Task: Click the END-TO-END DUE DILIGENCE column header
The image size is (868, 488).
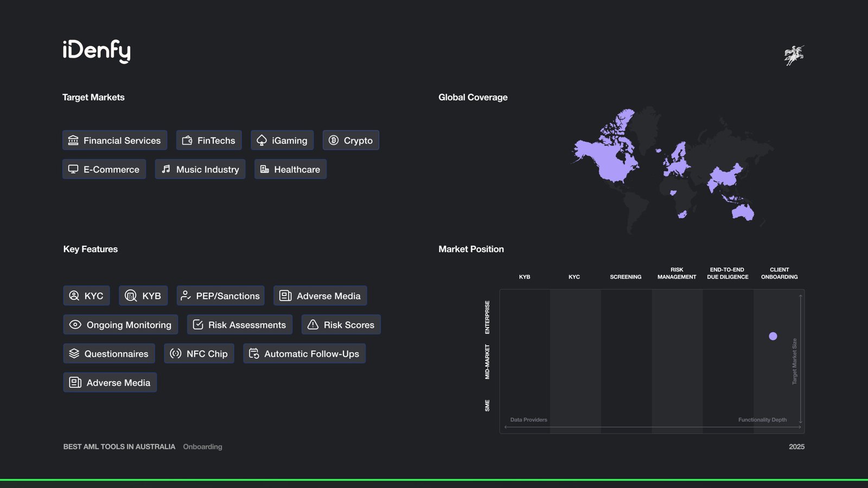Action: coord(727,273)
